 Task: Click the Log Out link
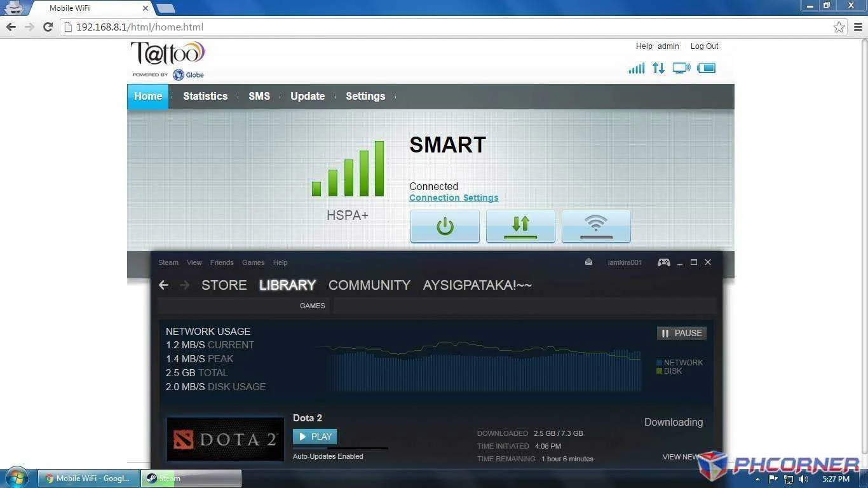coord(705,46)
